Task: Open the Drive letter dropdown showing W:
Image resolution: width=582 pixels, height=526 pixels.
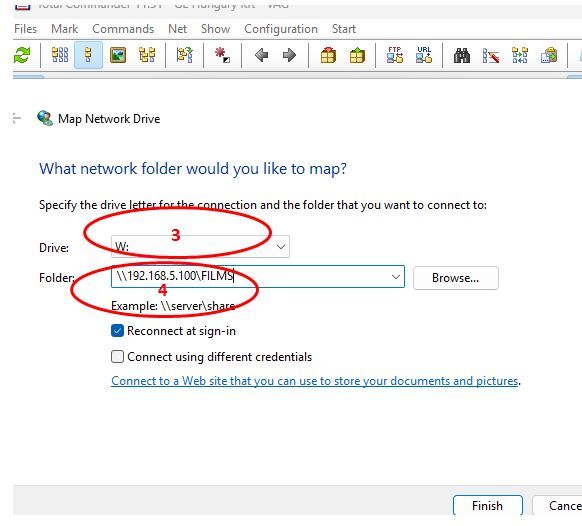Action: point(200,246)
